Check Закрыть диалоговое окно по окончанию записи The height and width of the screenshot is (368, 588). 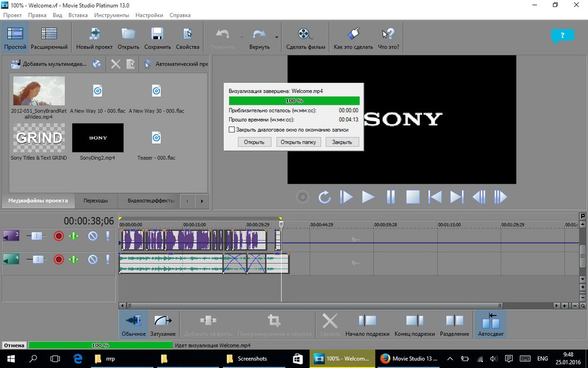pyautogui.click(x=232, y=130)
